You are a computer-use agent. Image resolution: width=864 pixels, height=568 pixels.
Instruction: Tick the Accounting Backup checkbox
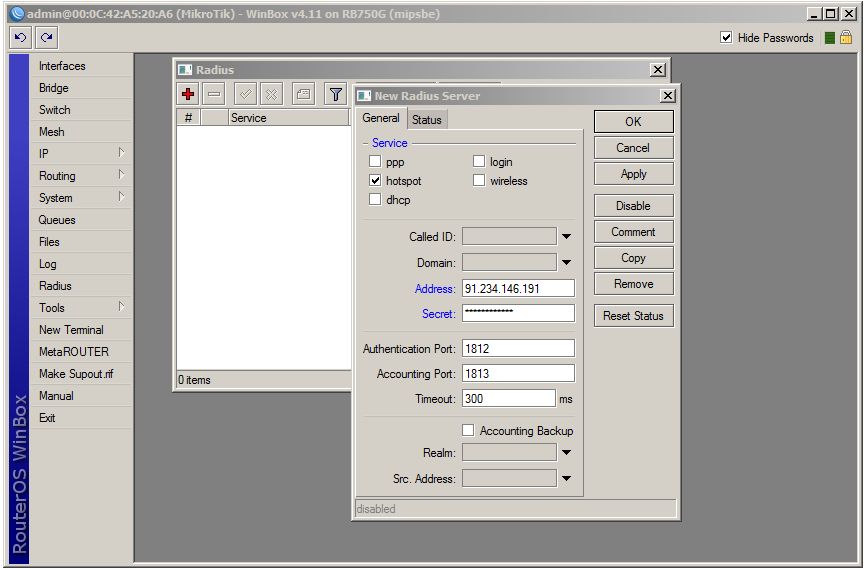[x=468, y=431]
